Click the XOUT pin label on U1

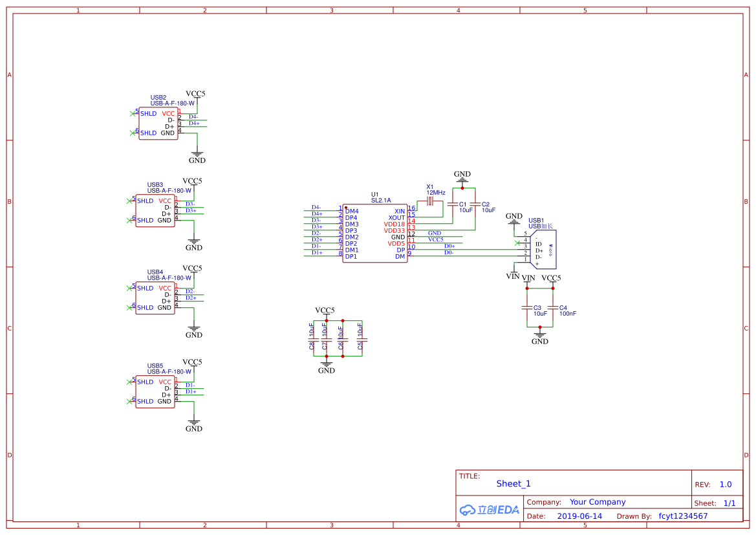click(x=397, y=217)
